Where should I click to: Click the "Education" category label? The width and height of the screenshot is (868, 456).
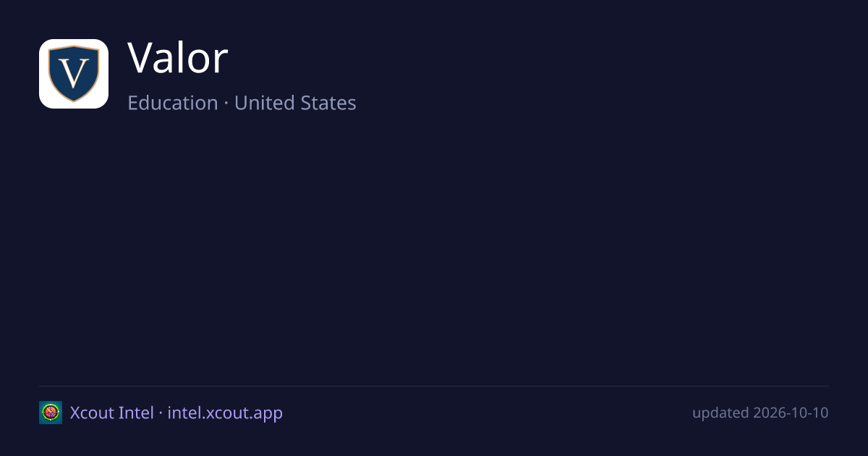[x=173, y=103]
